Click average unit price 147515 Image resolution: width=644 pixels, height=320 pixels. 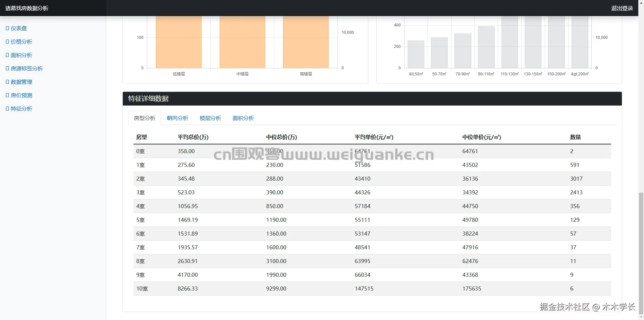(364, 289)
